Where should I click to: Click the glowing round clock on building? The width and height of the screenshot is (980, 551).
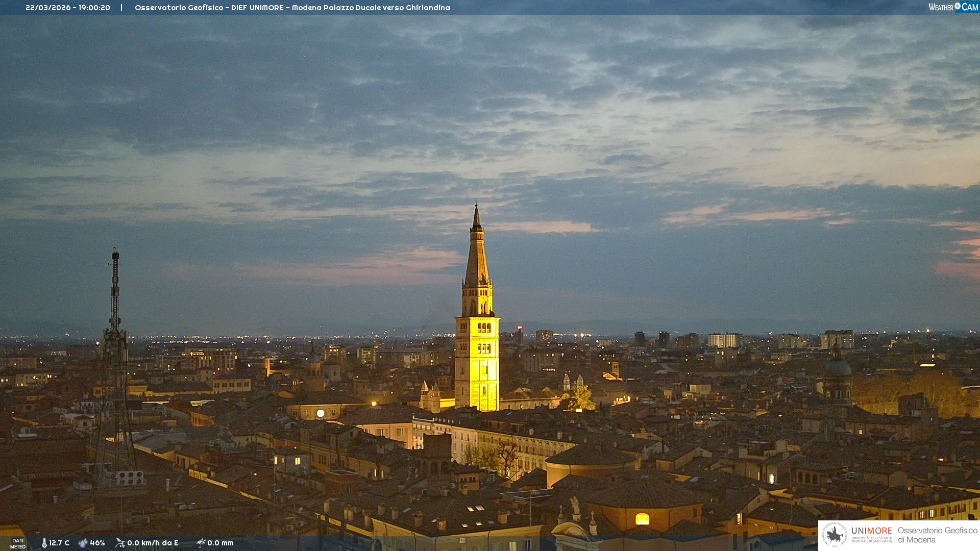[321, 413]
